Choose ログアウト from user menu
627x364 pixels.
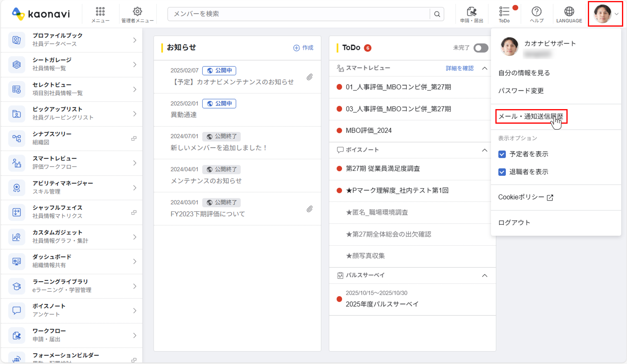pos(514,222)
